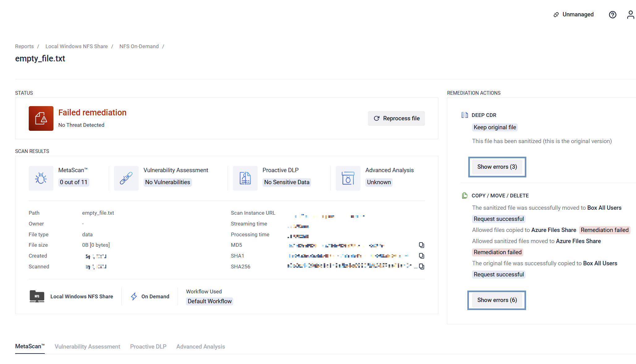Viewport: 636px width, 364px height.
Task: Click the Proactive DLP document icon
Action: pos(245,178)
